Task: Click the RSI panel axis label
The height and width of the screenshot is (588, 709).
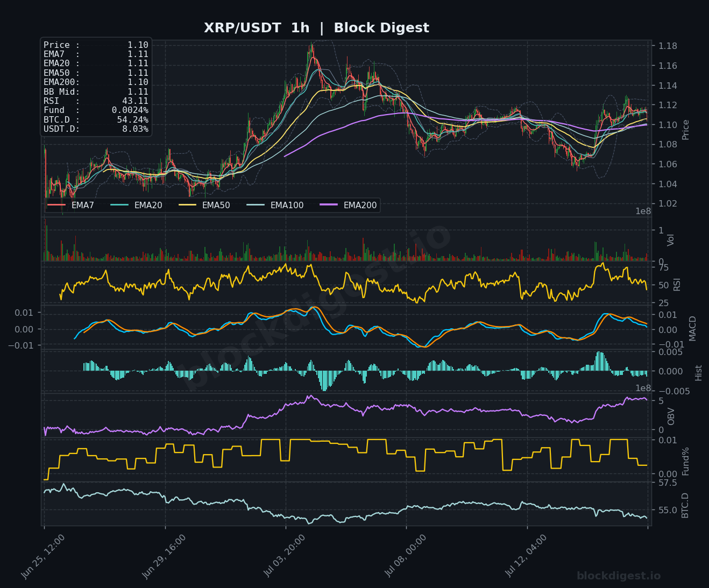Action: (x=677, y=284)
